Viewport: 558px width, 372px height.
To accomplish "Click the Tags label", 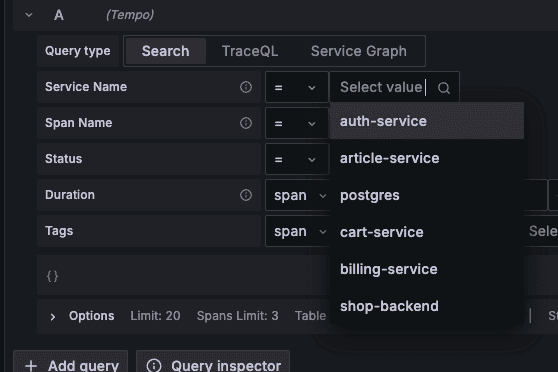I will 59,231.
